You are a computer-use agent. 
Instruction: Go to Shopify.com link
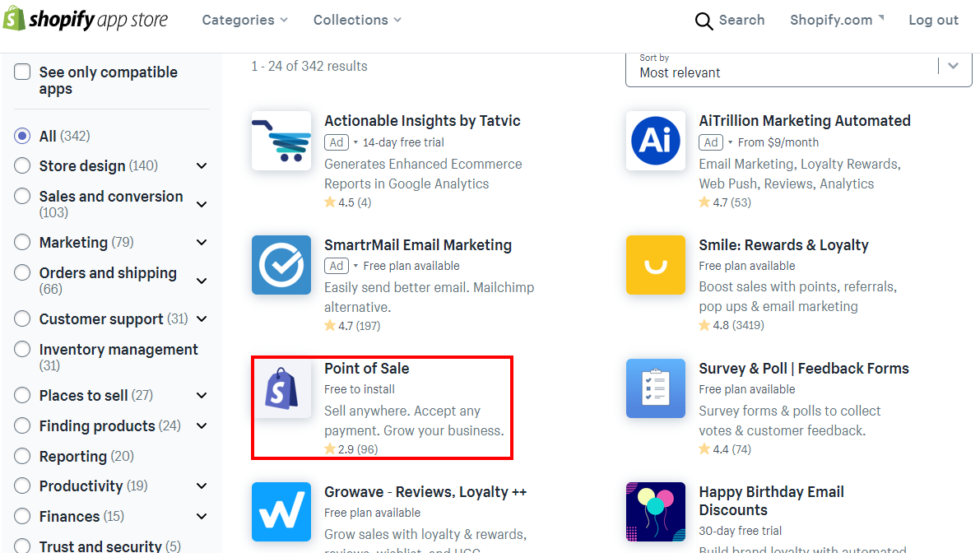click(831, 20)
